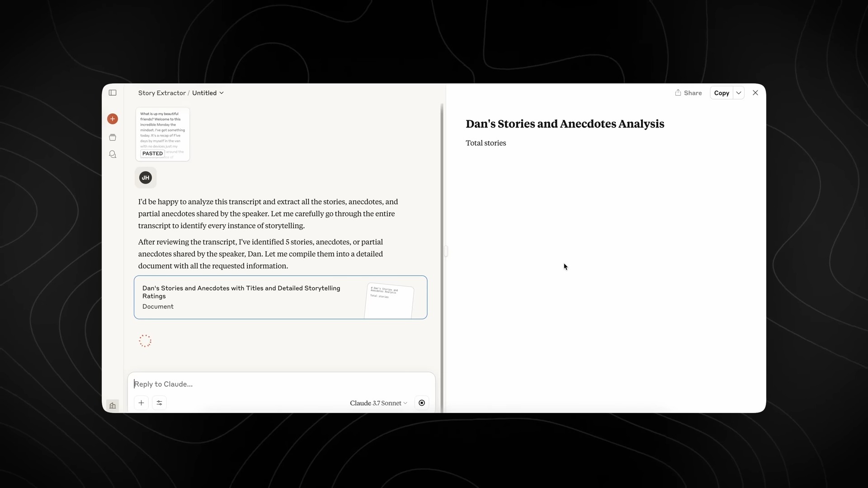Open the Claude 3.7 Sonnet model selector
The height and width of the screenshot is (488, 868).
378,403
